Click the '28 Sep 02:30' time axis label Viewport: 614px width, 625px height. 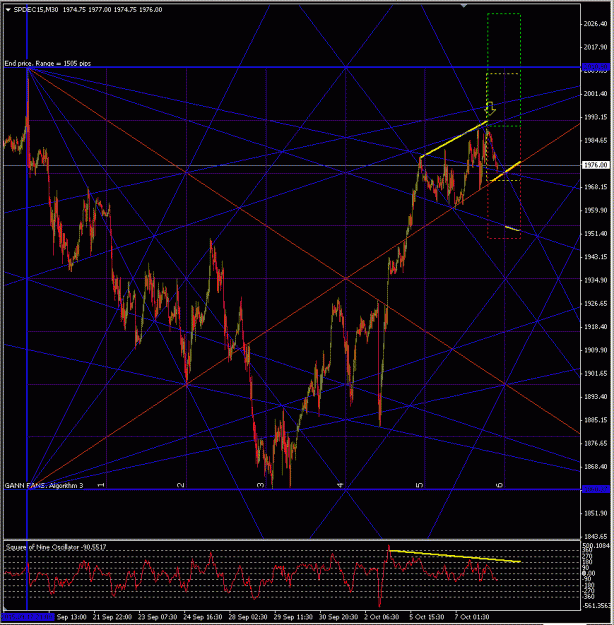point(248,617)
